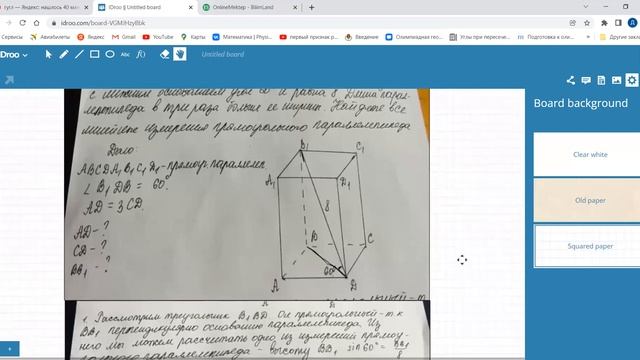Open the Сервисы bookmark

[x=12, y=37]
